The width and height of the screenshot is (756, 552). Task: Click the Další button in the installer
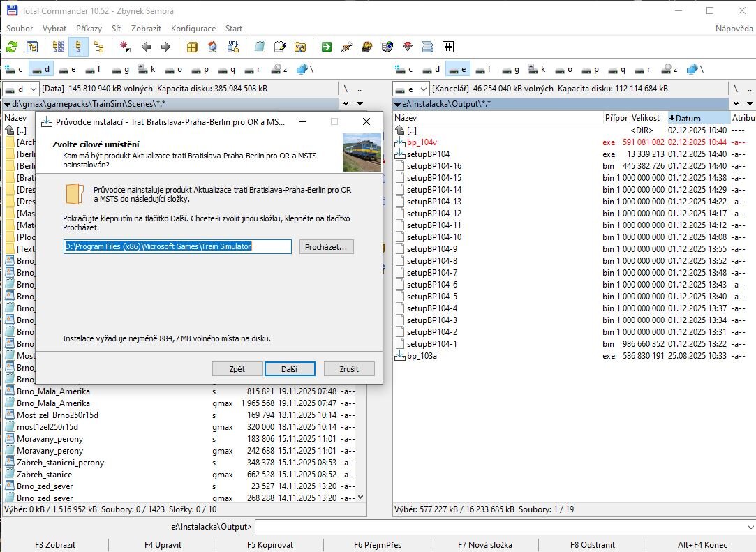coord(290,368)
